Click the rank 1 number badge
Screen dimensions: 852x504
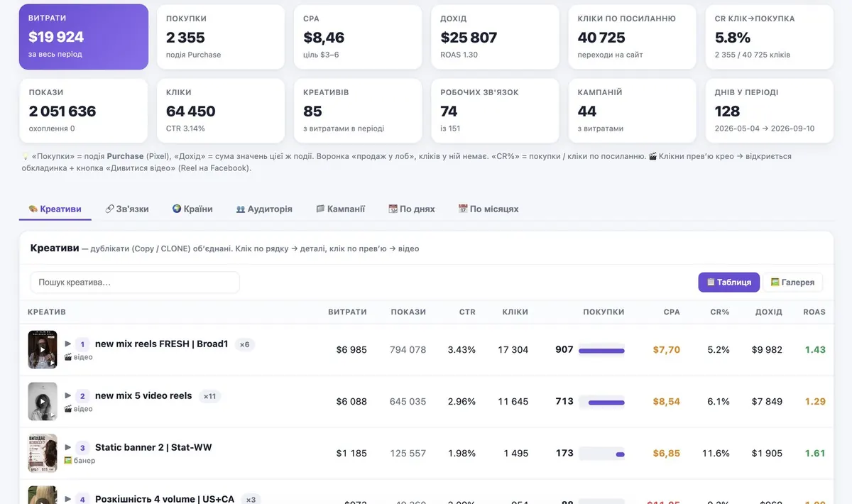[x=82, y=344]
